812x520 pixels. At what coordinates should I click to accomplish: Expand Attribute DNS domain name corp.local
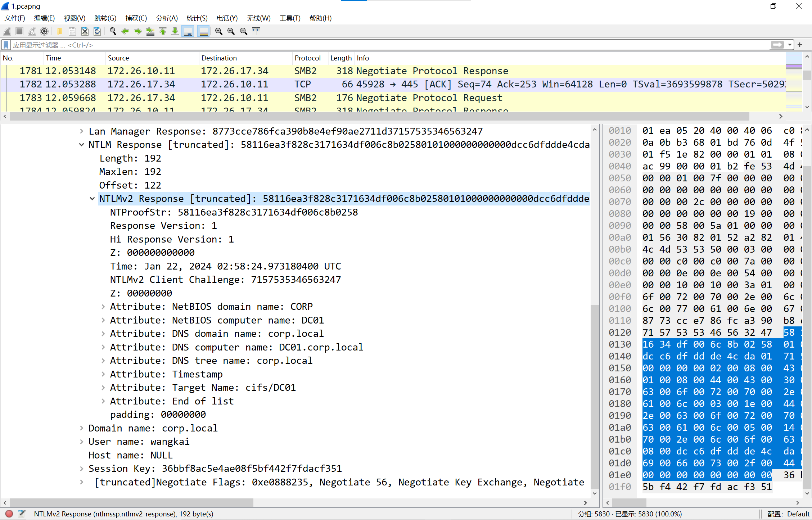tap(103, 334)
